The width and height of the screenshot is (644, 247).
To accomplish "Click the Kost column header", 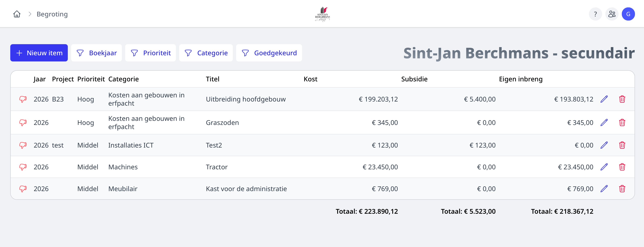I will tap(310, 79).
